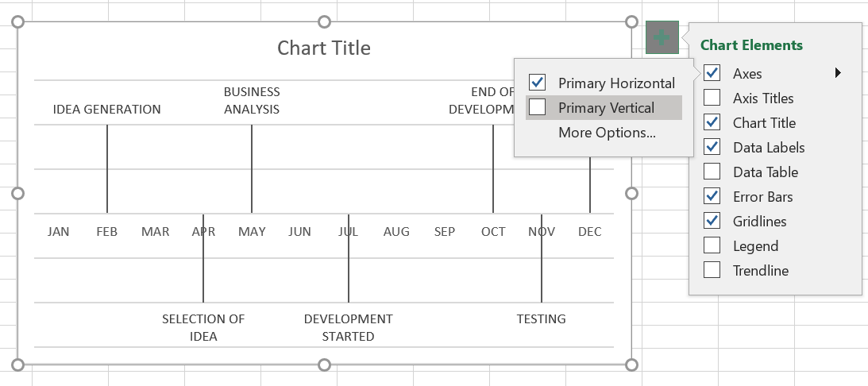Image resolution: width=868 pixels, height=386 pixels.
Task: Select the IDEA GENERATION data label
Action: (x=106, y=110)
